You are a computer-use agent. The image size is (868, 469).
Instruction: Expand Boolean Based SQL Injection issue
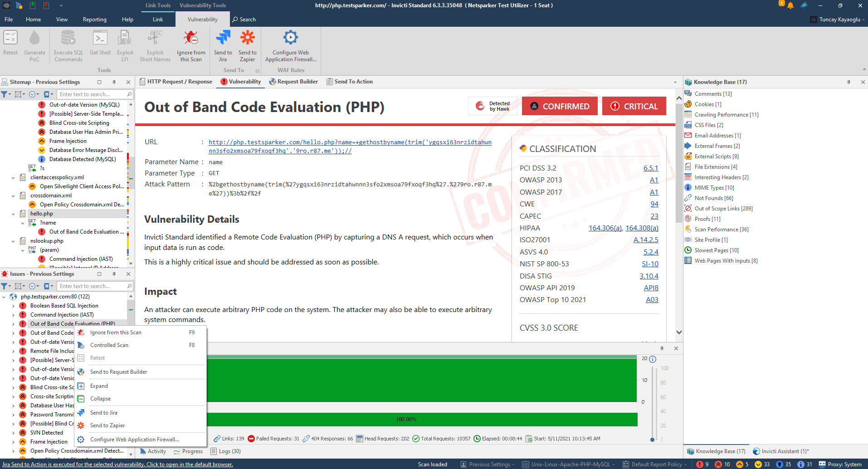[13, 306]
